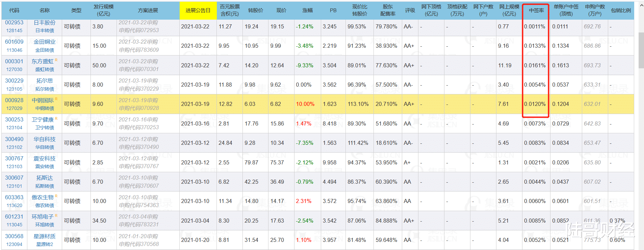Sort table by 名称 column header
This screenshot has height=250, width=644.
[45, 10]
